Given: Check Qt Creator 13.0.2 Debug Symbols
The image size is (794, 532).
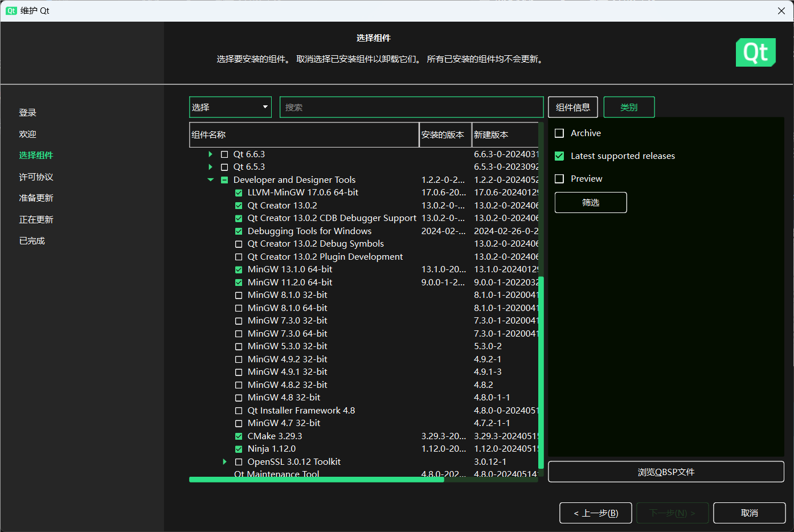Looking at the screenshot, I should pyautogui.click(x=239, y=243).
